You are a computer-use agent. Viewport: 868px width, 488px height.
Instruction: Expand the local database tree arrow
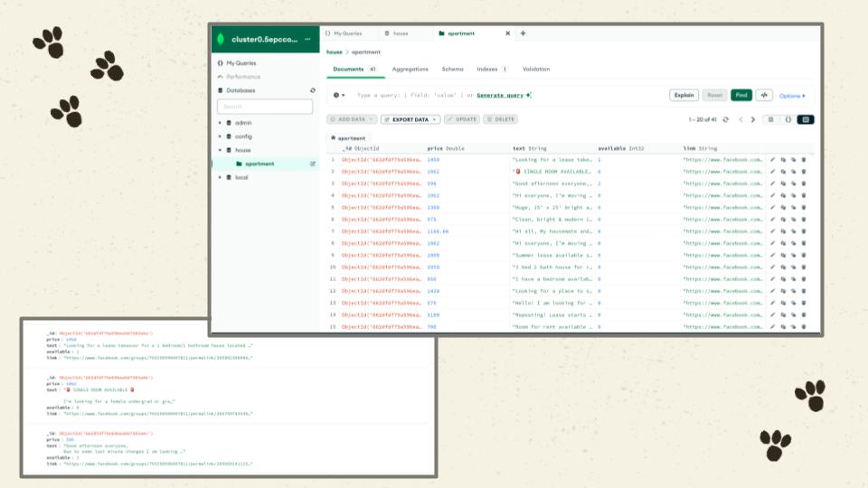tap(220, 177)
